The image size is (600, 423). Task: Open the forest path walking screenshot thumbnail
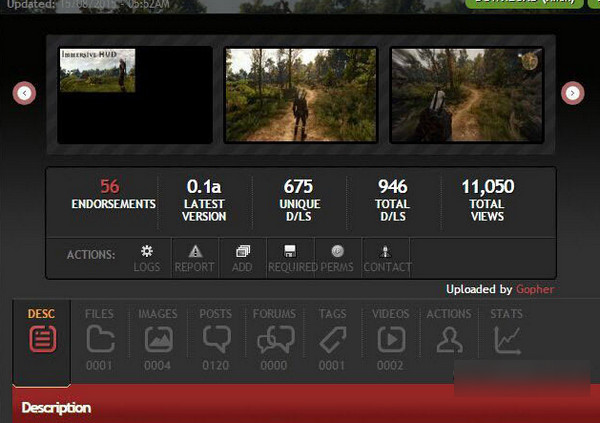point(301,95)
